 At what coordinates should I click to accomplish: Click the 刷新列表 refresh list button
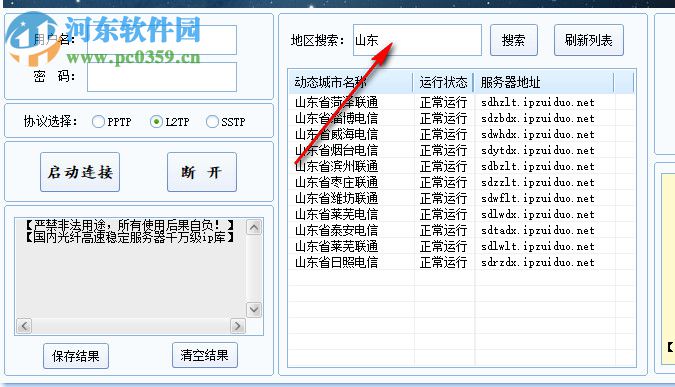point(588,40)
